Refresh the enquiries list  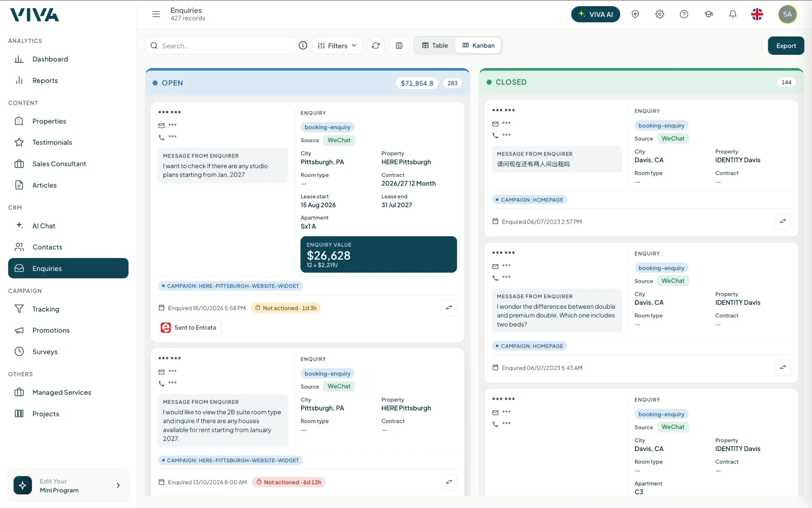pyautogui.click(x=376, y=46)
